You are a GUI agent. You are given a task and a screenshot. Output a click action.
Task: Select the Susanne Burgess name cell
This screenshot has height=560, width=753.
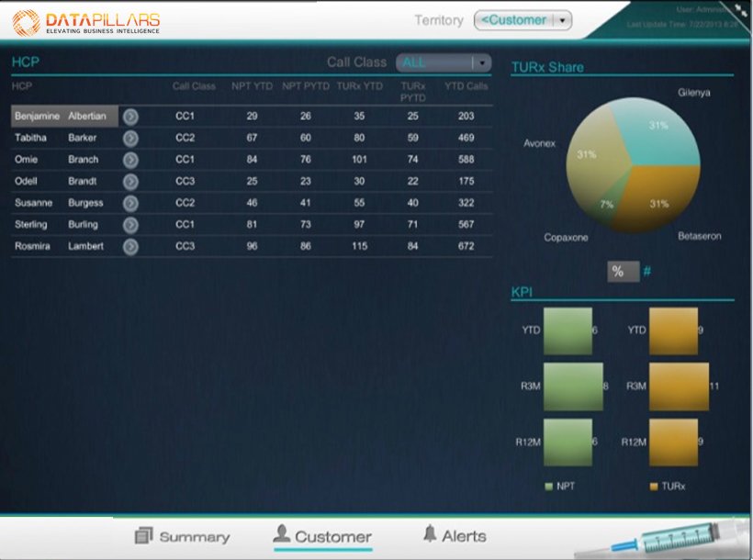[64, 203]
